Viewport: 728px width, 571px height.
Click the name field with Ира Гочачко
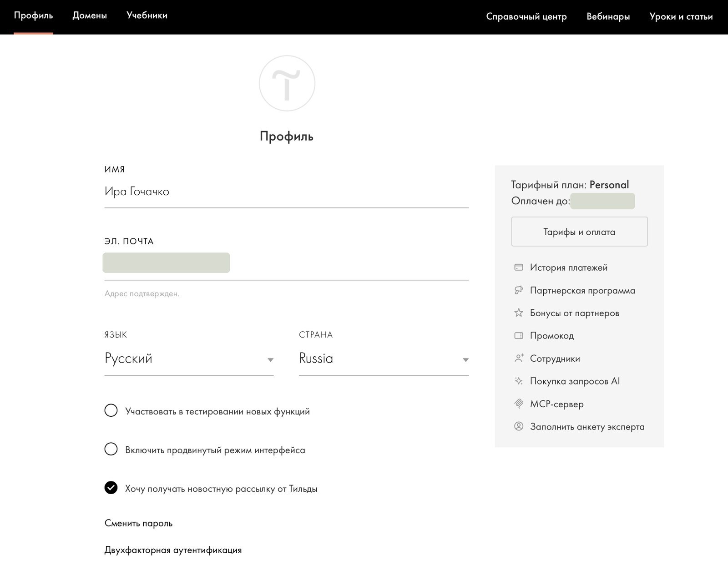click(286, 192)
